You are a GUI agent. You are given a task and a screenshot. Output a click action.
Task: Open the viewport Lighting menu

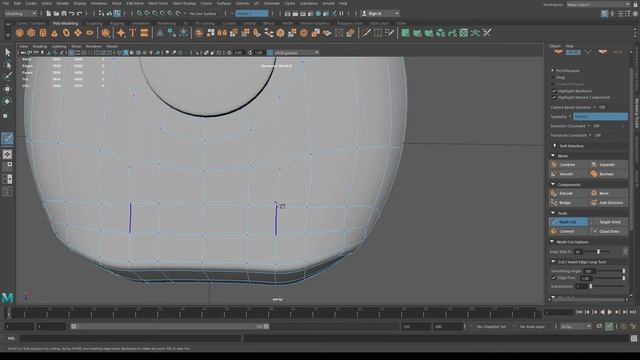click(x=59, y=47)
